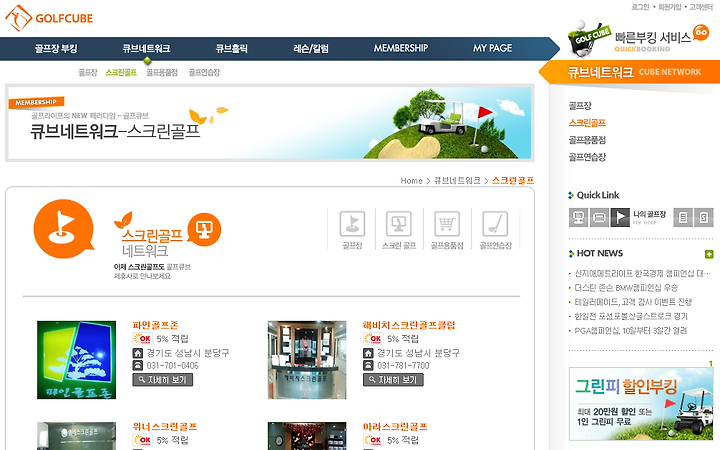Click the OK cashbag icon under 위너스크린골프
Viewport: 720px width, 450px height.
142,440
